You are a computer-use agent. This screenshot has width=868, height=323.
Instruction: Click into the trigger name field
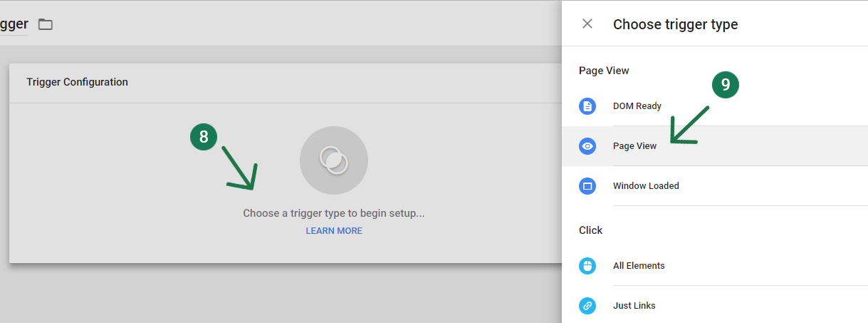click(14, 25)
